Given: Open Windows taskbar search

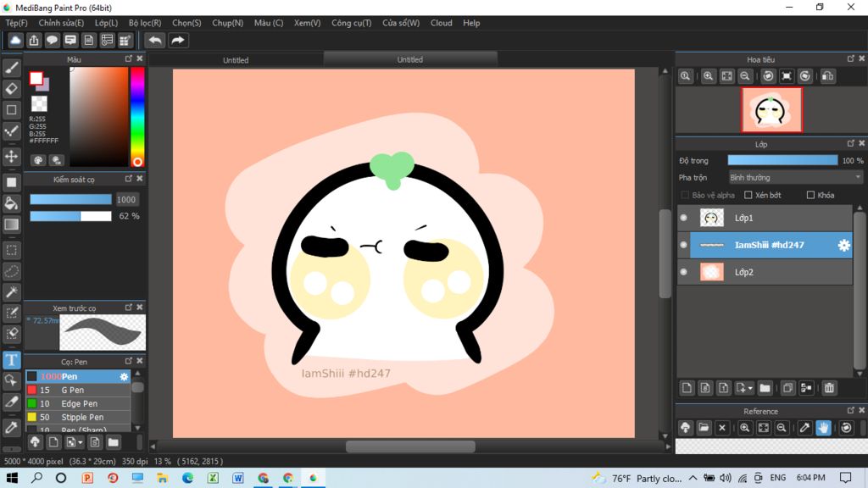Looking at the screenshot, I should (x=36, y=478).
